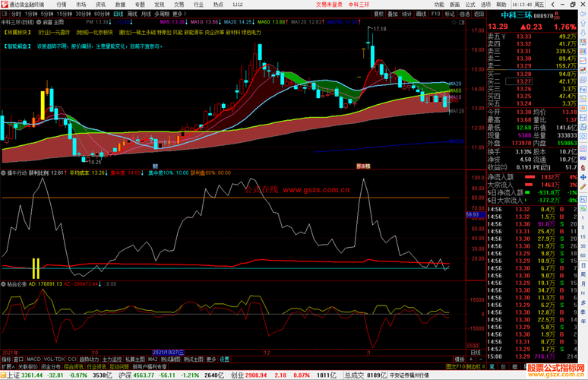This screenshot has width=588, height=380.
Task: Switch to the 周线 period tab
Action: pos(132,14)
